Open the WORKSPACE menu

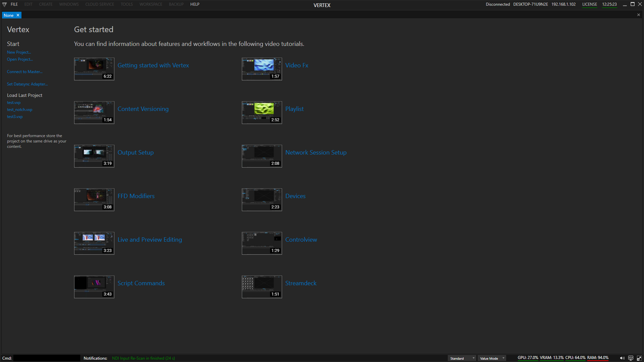(x=151, y=4)
